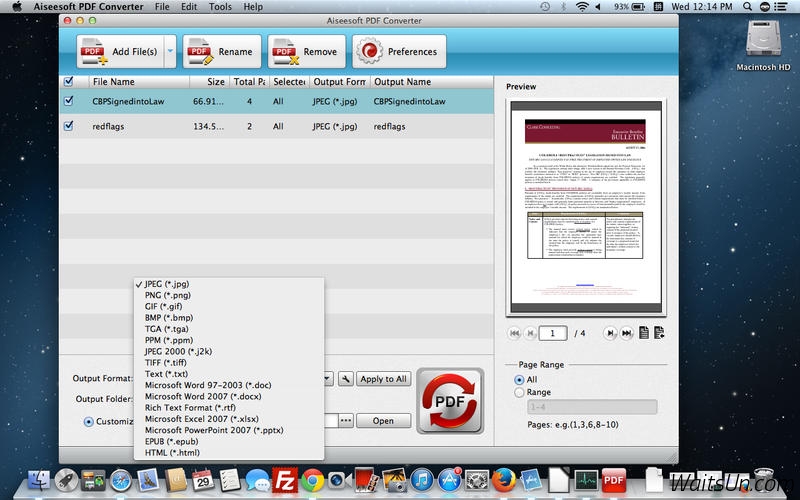Viewport: 800px width, 500px height.
Task: Open output settings via the wrench icon
Action: (345, 379)
